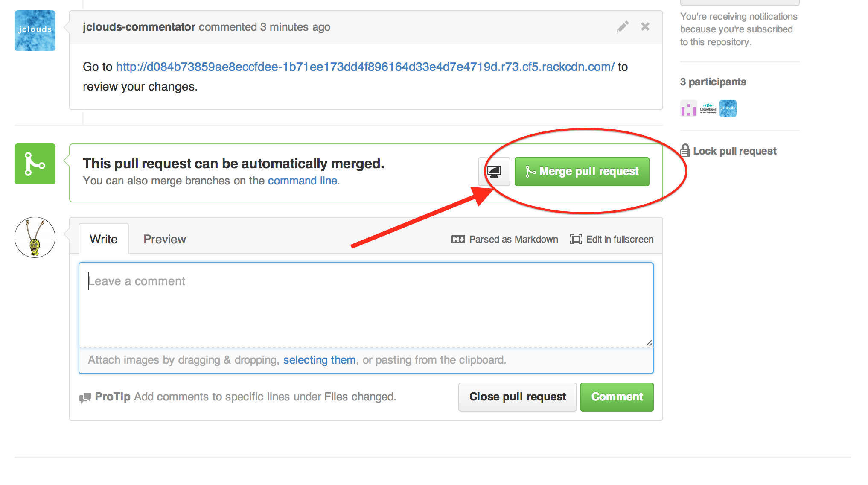Click the Lock pull request padlock

[685, 151]
